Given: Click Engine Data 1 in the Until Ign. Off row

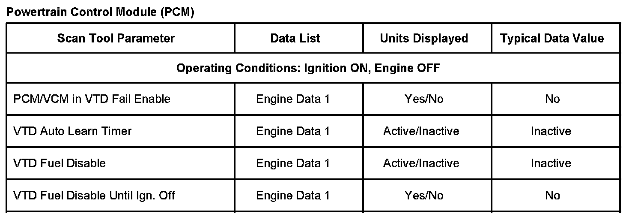Looking at the screenshot, I should pos(293,196).
